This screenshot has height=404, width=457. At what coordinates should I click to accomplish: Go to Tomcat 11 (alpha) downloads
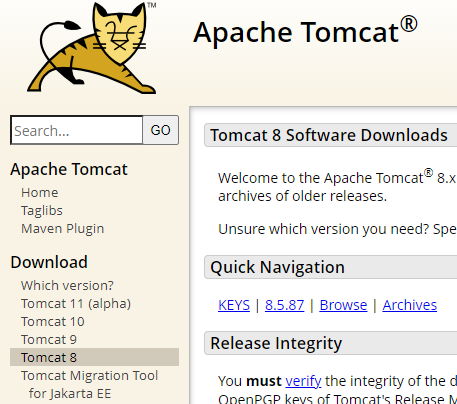(x=76, y=304)
